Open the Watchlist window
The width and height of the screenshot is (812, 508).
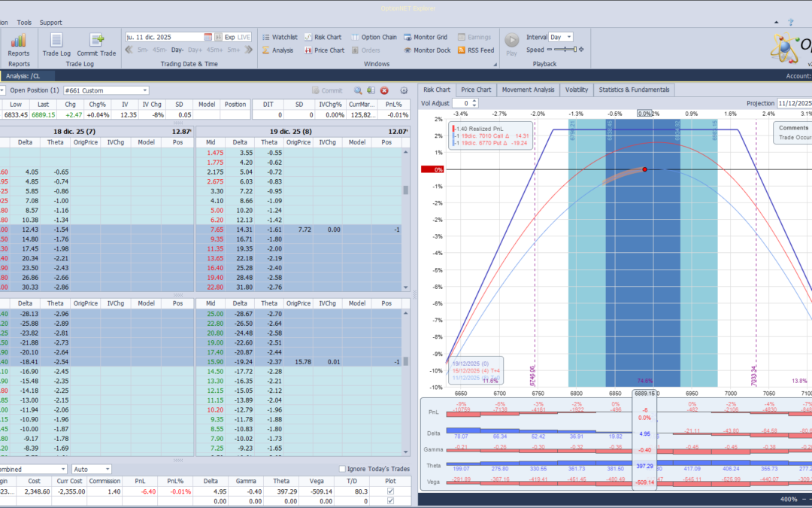coord(280,38)
